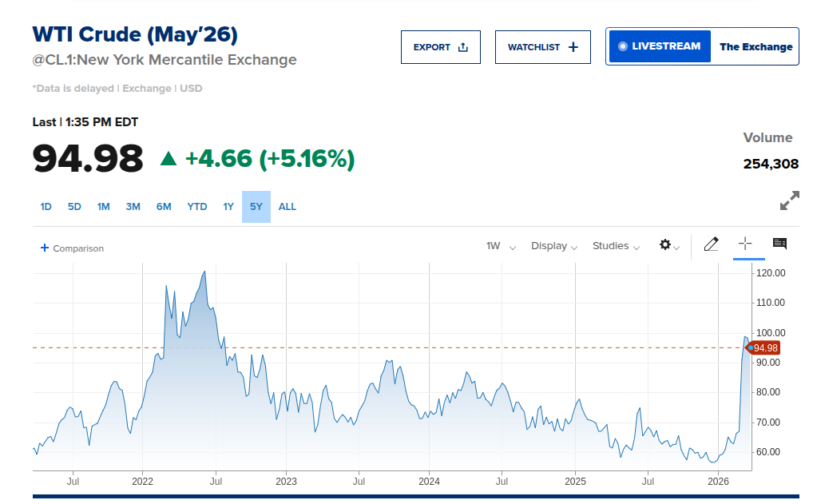Viewport: 813px width, 504px height.
Task: Click the 94.98 price marker on axis
Action: (x=763, y=348)
